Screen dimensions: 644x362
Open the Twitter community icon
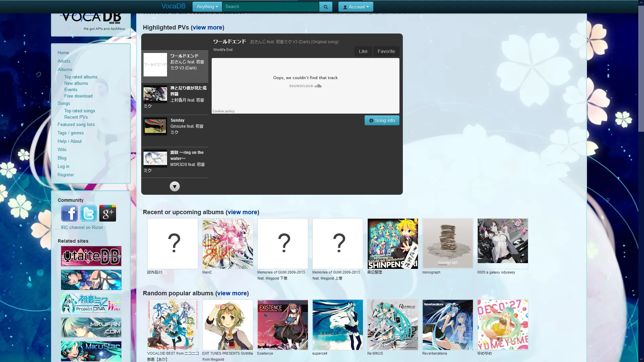89,213
